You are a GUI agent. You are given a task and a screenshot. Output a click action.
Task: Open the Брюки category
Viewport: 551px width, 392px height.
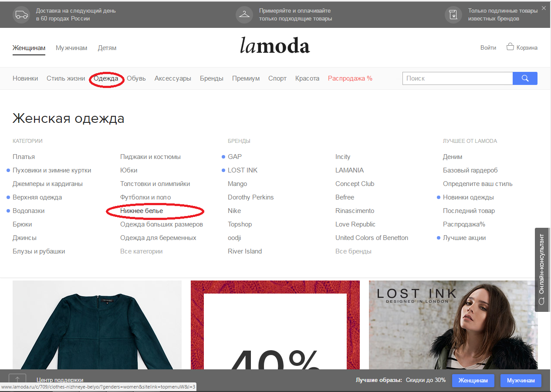(22, 224)
